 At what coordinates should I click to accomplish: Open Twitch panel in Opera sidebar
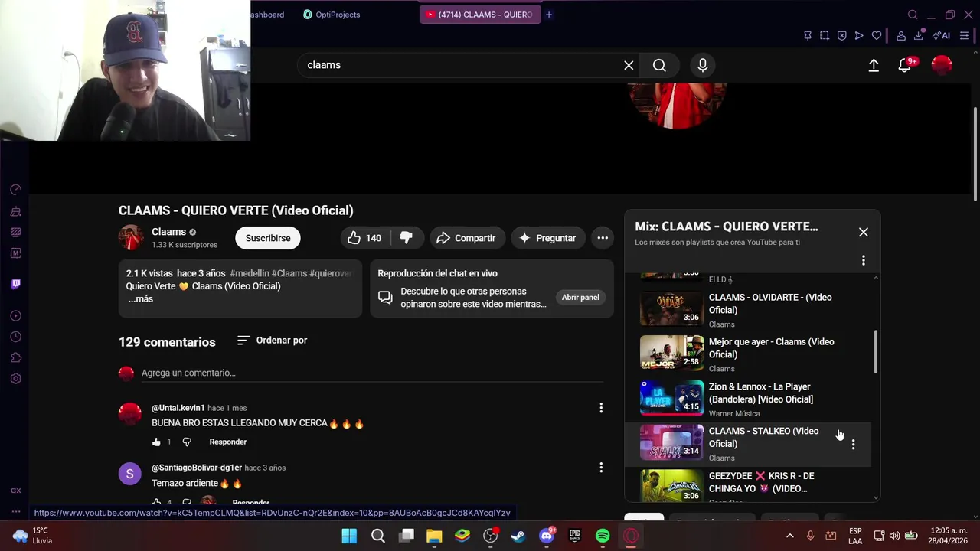tap(15, 284)
